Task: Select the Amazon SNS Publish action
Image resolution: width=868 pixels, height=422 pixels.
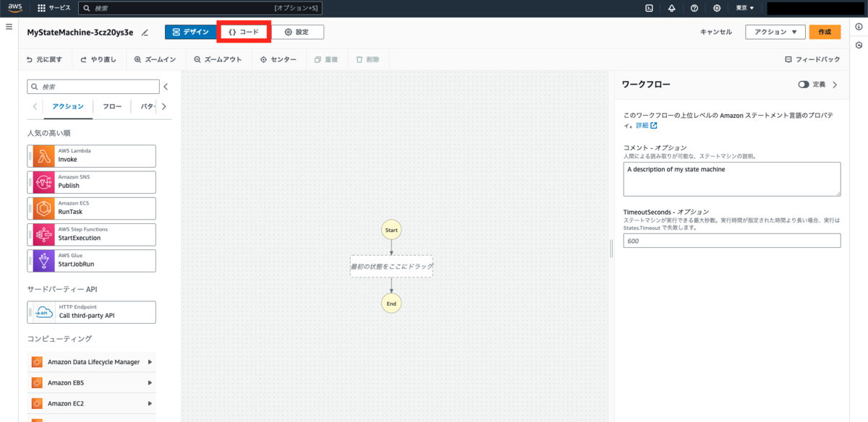Action: pyautogui.click(x=91, y=182)
